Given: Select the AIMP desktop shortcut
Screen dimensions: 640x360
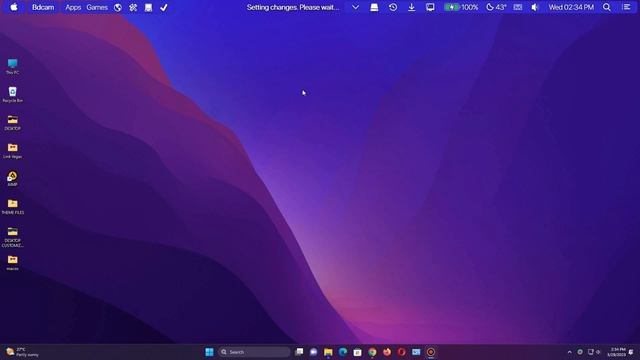Looking at the screenshot, I should [x=12, y=179].
